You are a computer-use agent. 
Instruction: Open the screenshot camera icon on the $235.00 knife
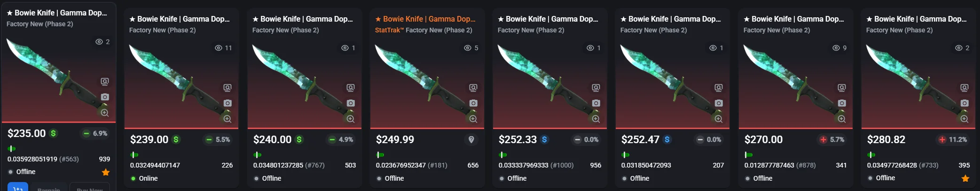point(105,97)
